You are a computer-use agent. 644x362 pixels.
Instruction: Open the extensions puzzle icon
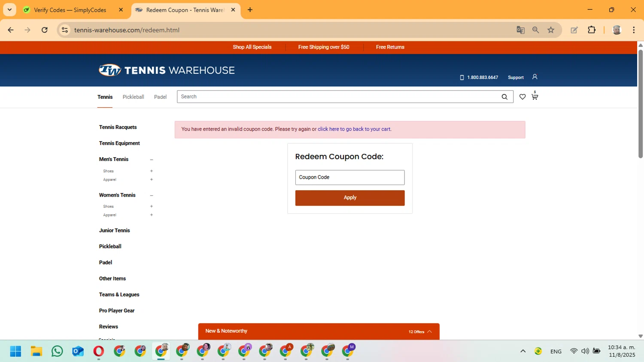592,30
